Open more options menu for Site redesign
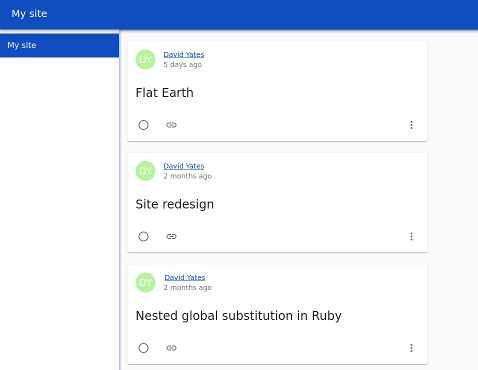The width and height of the screenshot is (478, 370). coord(411,237)
